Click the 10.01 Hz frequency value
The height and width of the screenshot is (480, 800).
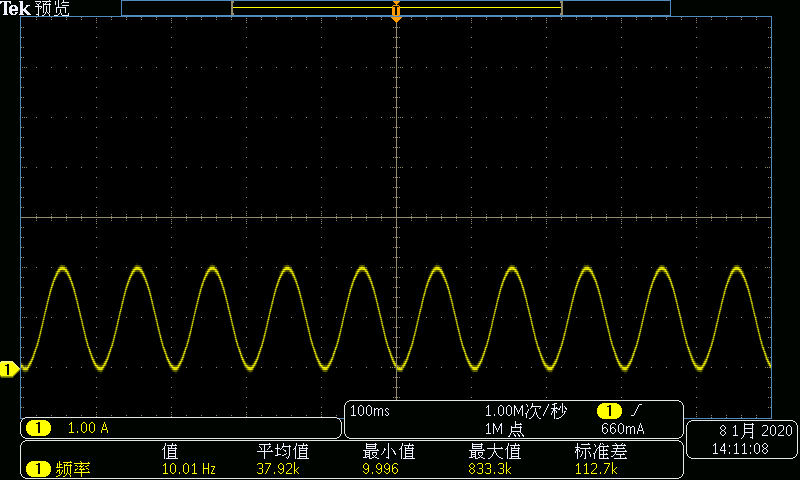coord(189,469)
